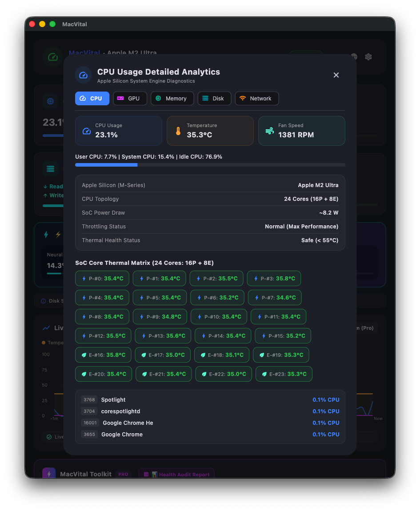Click the 24 Cores (16P + 8E) topology value
Image resolution: width=420 pixels, height=511 pixels.
(x=311, y=199)
